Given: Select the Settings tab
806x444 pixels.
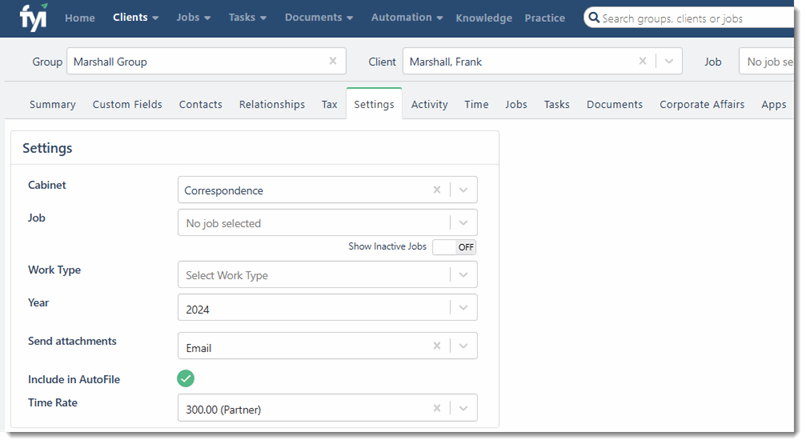Looking at the screenshot, I should point(374,104).
